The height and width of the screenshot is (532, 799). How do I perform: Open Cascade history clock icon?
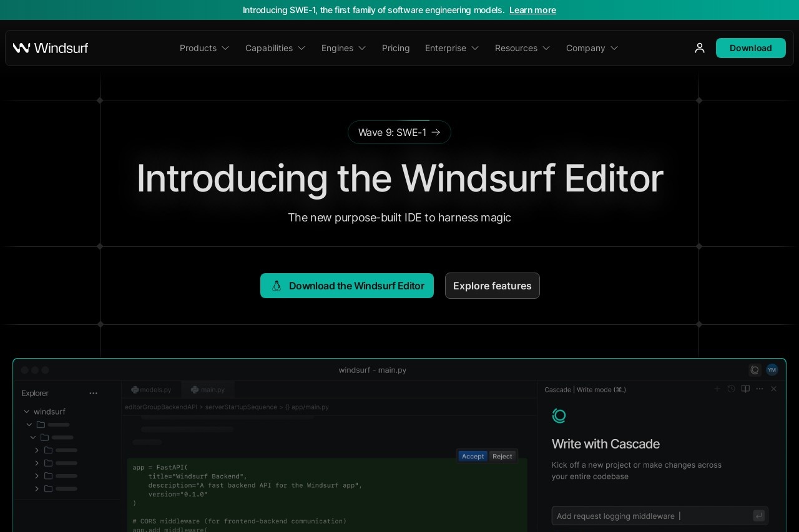(732, 389)
